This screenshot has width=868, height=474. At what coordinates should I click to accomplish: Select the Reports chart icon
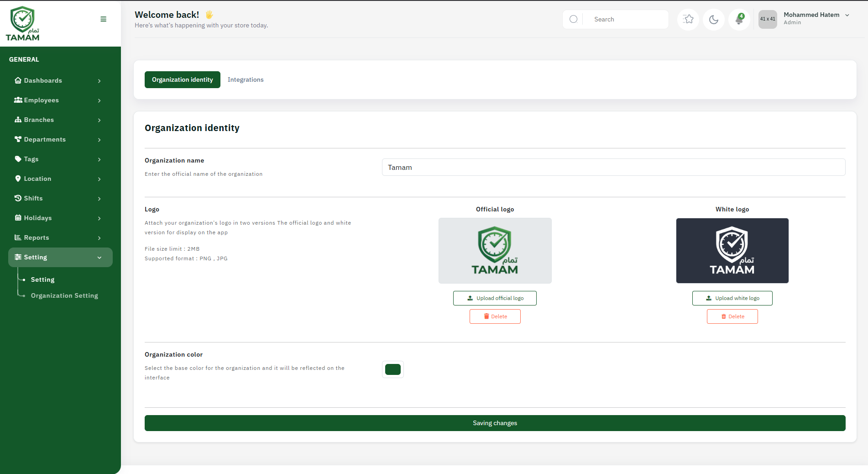pyautogui.click(x=18, y=237)
